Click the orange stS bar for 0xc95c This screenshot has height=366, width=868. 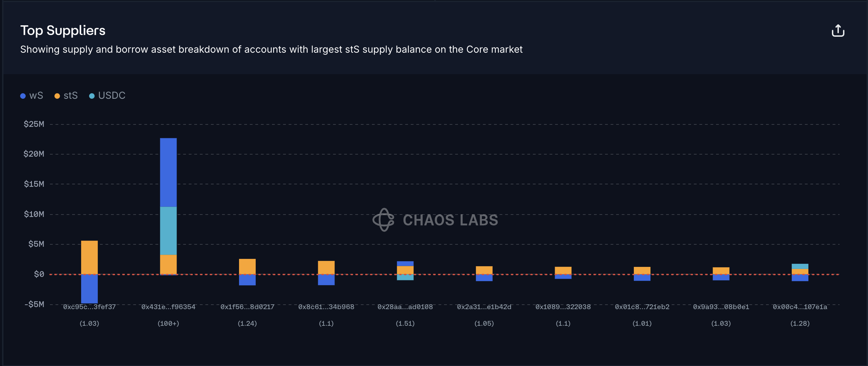pyautogui.click(x=89, y=257)
